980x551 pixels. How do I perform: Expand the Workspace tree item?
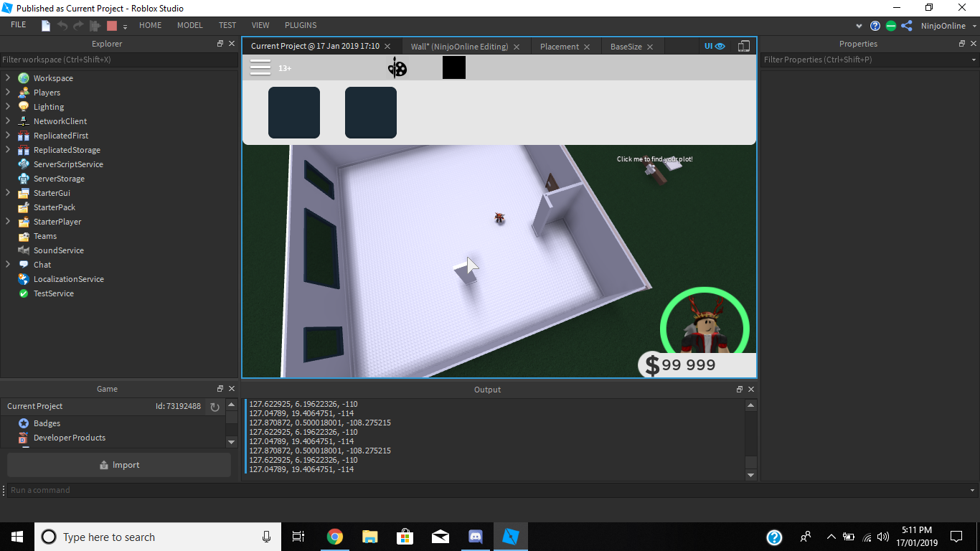pyautogui.click(x=7, y=77)
